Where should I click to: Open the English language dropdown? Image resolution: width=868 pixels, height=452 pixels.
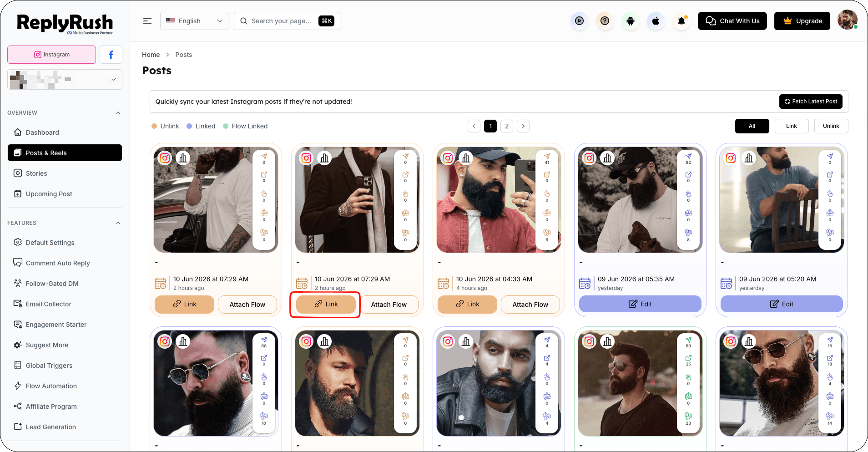(x=194, y=21)
